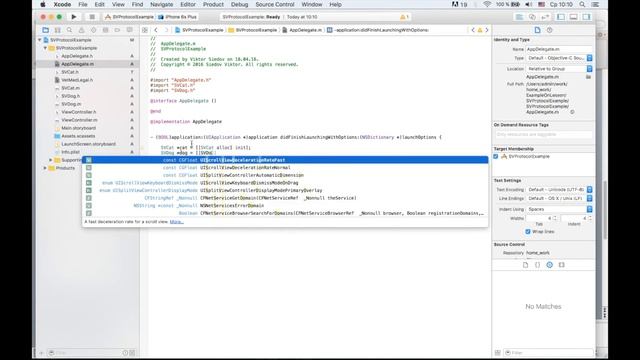
Task: Open the Debug navigator icon
Action: pos(105,30)
